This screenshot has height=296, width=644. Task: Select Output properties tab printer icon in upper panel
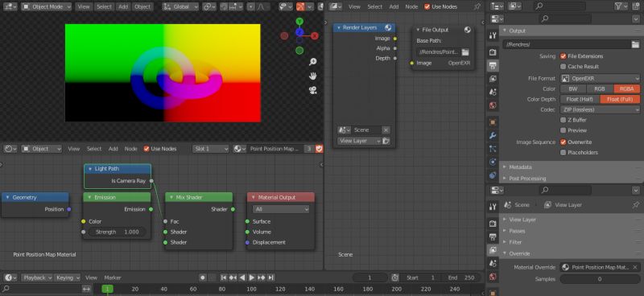pyautogui.click(x=493, y=65)
